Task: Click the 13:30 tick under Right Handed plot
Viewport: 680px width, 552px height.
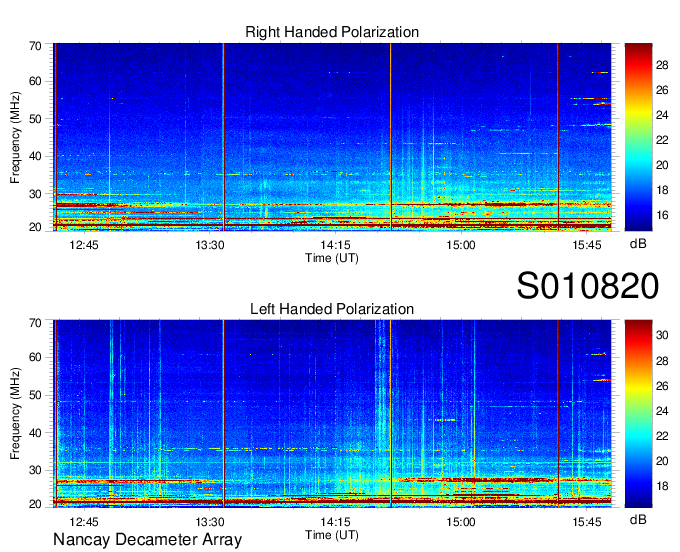Action: (x=209, y=245)
